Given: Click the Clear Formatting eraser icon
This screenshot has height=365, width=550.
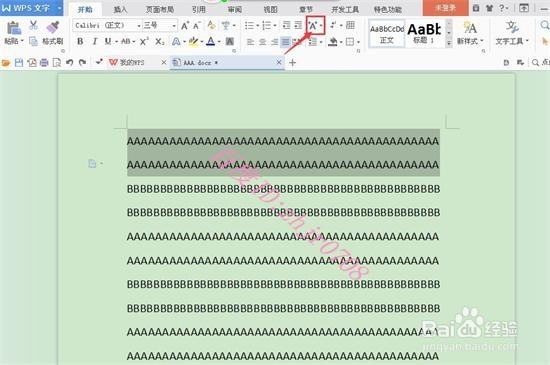Looking at the screenshot, I should 211,25.
